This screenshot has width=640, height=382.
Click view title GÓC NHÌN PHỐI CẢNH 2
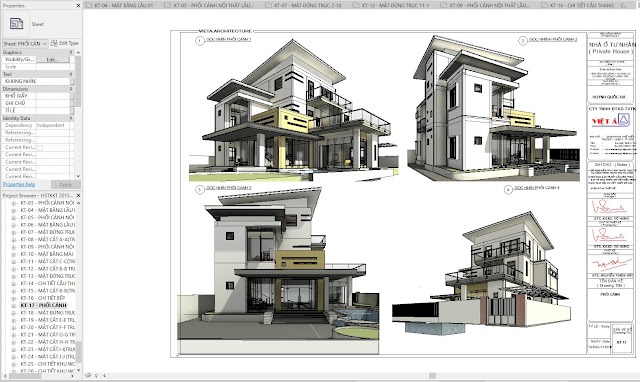pos(553,40)
